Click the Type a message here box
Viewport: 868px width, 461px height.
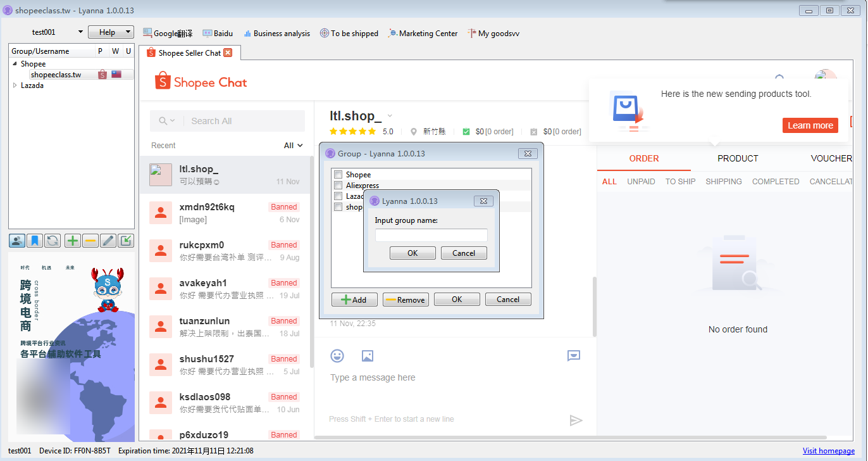click(456, 377)
